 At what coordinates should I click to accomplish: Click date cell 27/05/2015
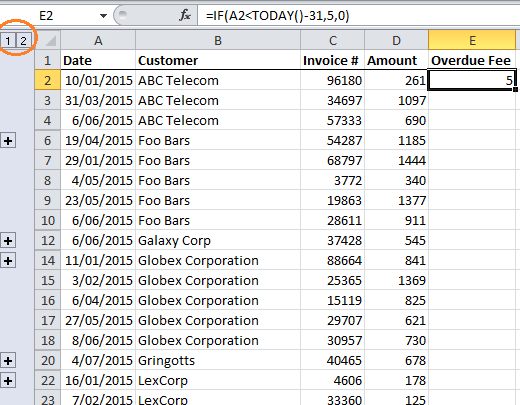point(98,320)
